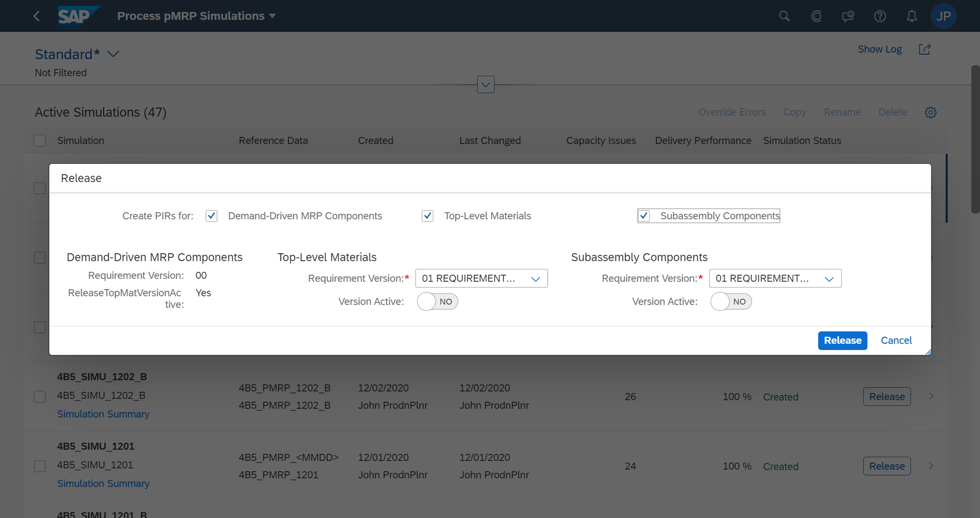This screenshot has width=980, height=518.
Task: Uncheck Top-Level Materials checkbox
Action: point(428,216)
